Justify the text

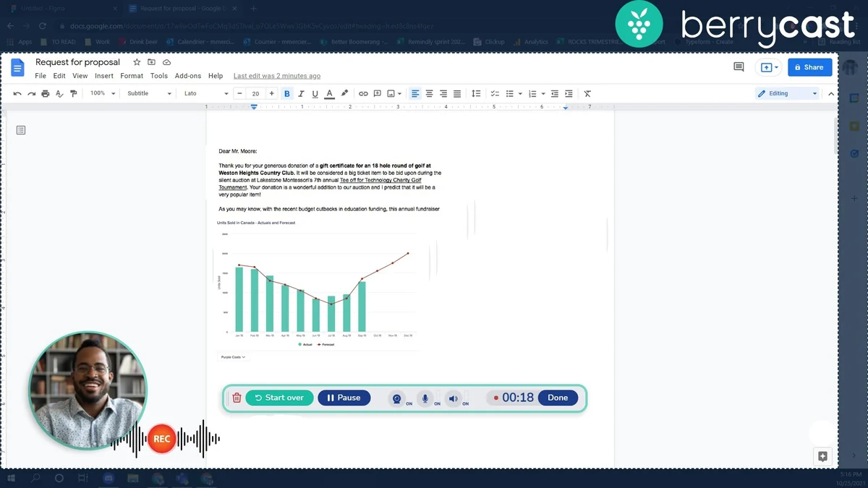tap(457, 93)
